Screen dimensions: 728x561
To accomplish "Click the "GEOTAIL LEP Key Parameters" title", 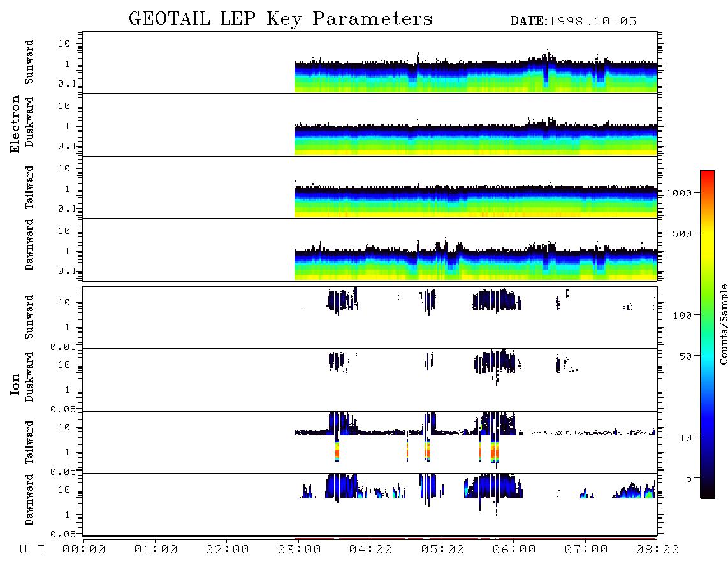I will point(280,19).
